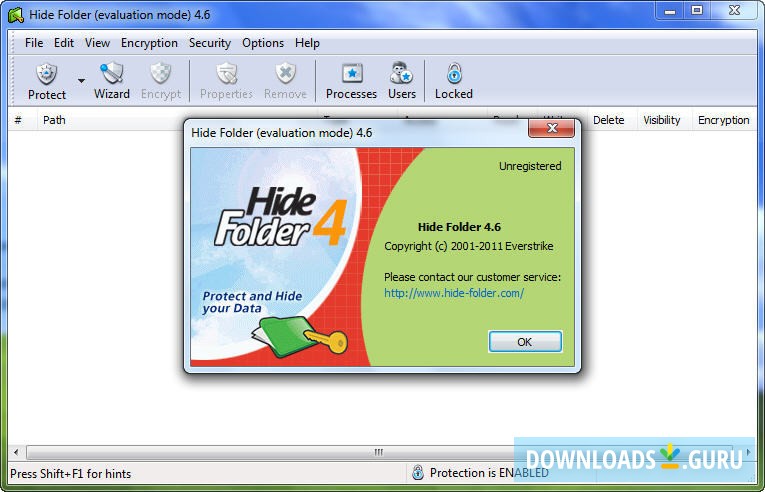Open the File menu
This screenshot has height=492, width=765.
pos(34,43)
